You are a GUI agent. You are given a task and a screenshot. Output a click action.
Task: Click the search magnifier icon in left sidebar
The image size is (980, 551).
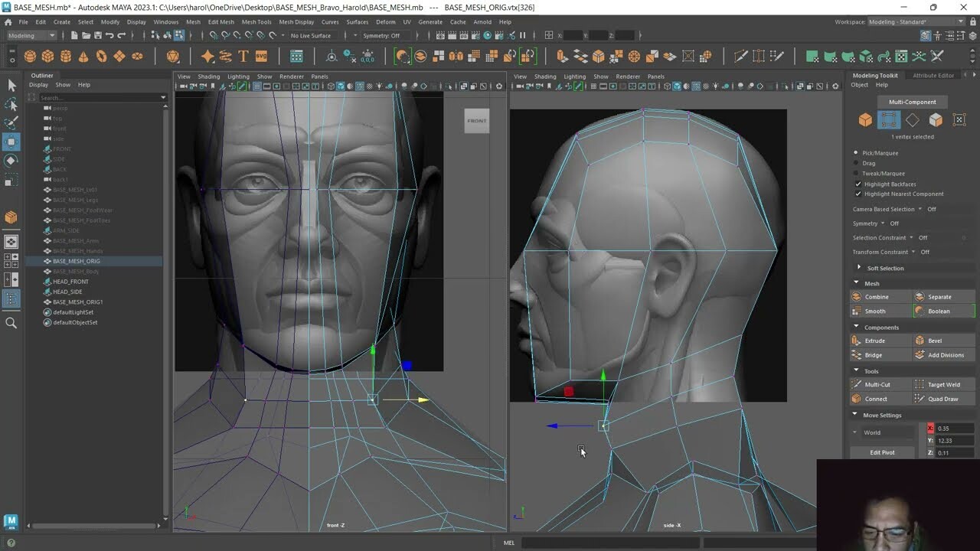11,324
